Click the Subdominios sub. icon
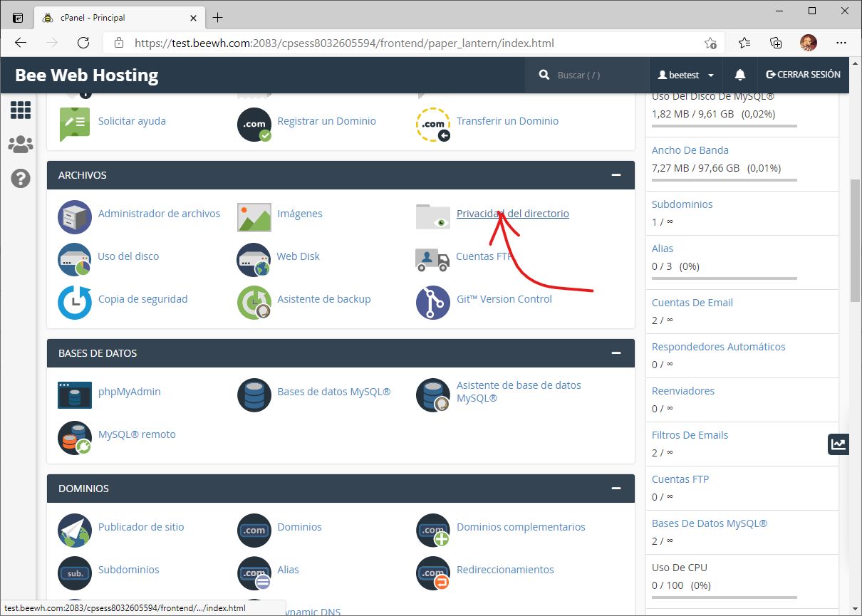This screenshot has width=862, height=616. click(x=75, y=573)
